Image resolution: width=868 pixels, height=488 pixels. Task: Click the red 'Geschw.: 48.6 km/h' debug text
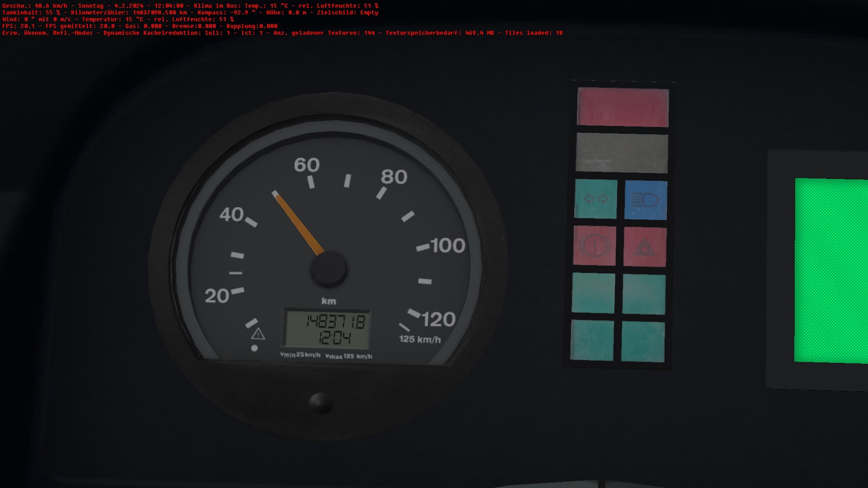35,6
